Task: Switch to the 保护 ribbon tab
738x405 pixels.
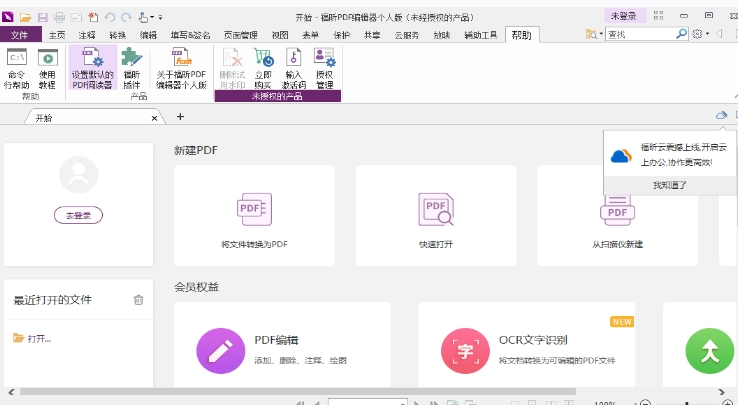Action: click(x=341, y=35)
